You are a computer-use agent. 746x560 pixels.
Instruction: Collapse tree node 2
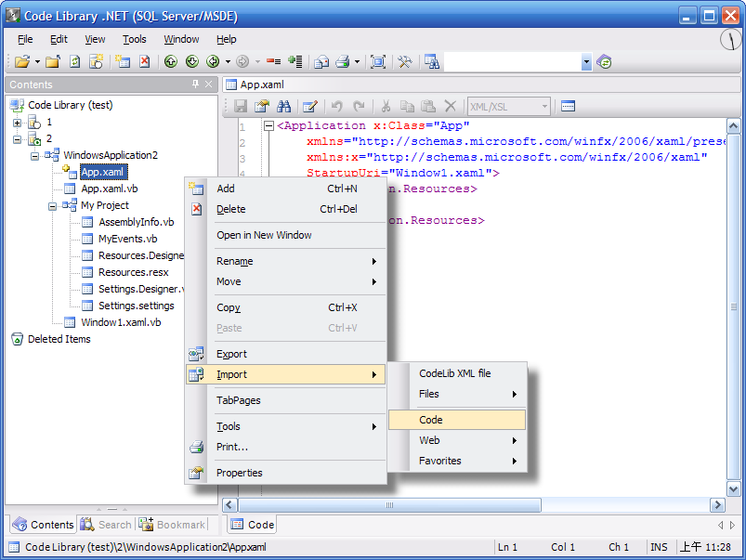point(17,139)
